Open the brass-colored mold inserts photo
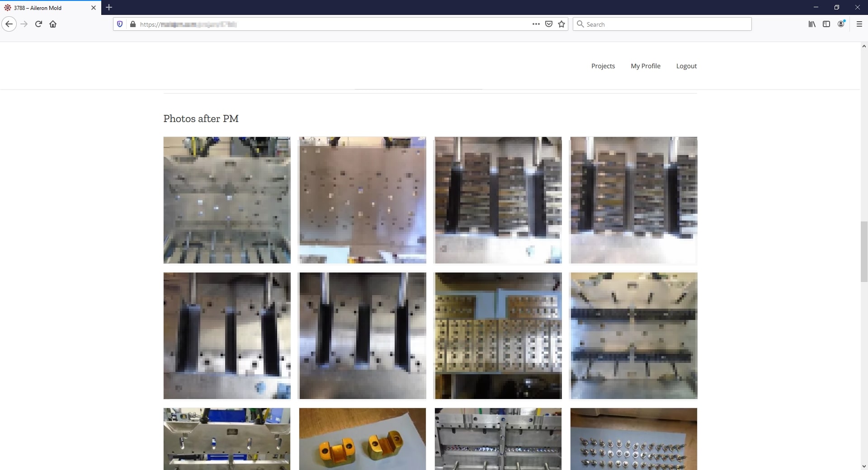Image resolution: width=868 pixels, height=470 pixels. (x=498, y=336)
